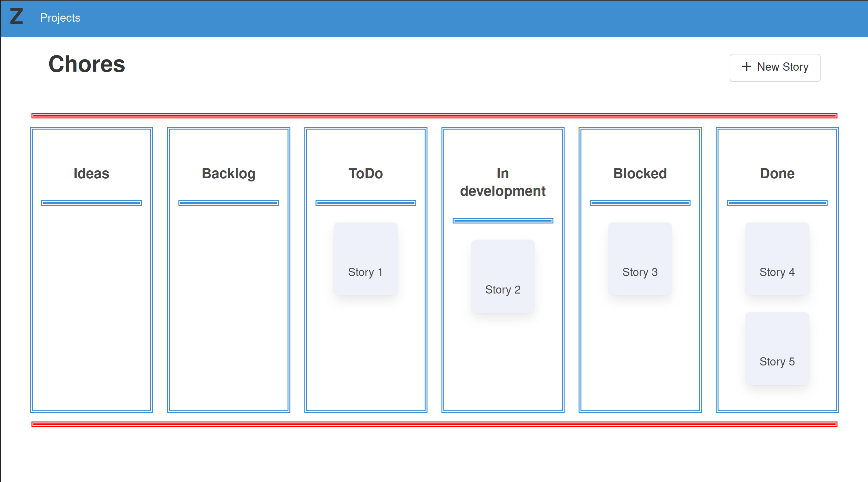
Task: Click the plus icon in New Story
Action: [746, 67]
